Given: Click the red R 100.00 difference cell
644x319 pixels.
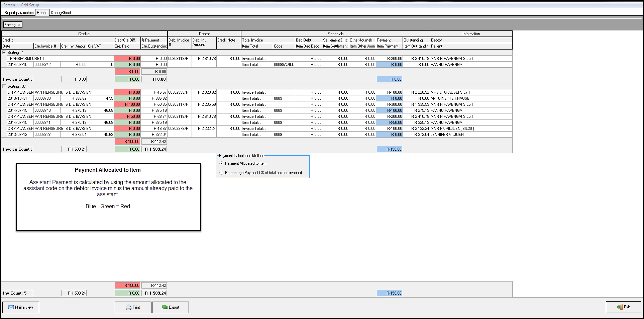Looking at the screenshot, I should pos(127,104).
